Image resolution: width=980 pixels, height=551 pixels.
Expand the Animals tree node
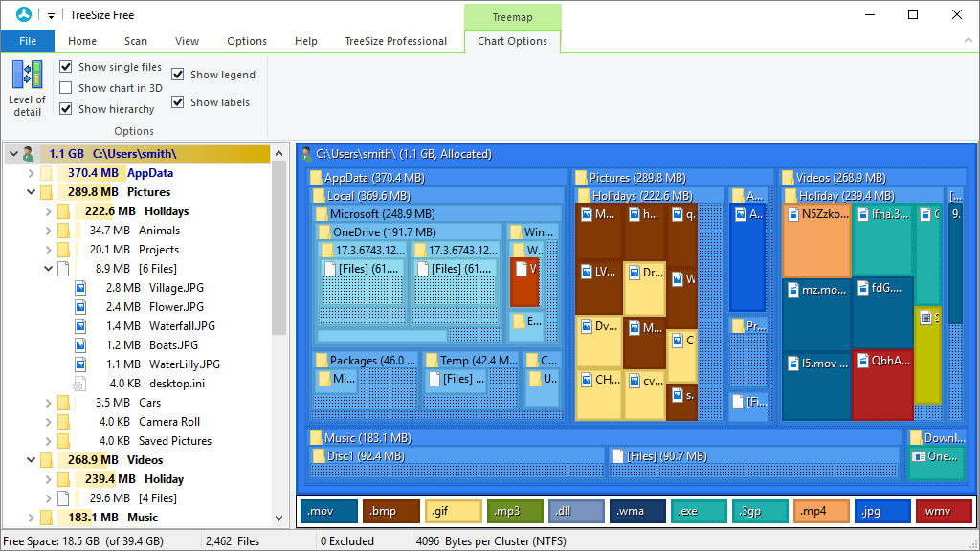pos(48,231)
